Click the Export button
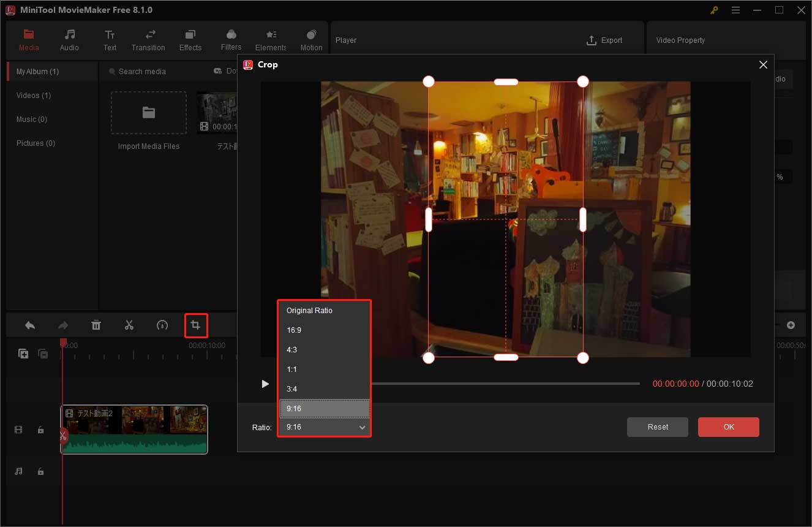 point(604,40)
